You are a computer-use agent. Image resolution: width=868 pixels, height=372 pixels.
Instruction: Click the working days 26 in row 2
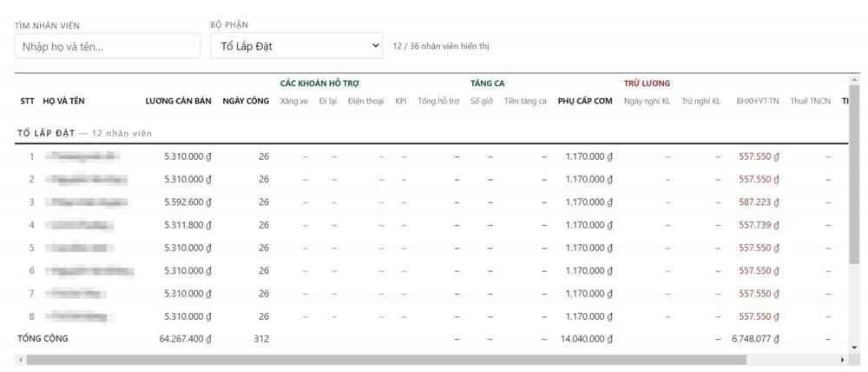click(264, 180)
